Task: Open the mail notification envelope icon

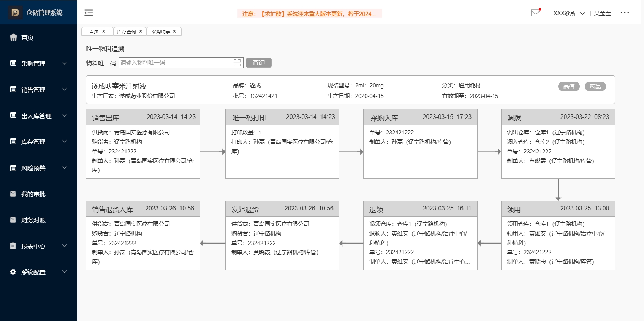Action: 536,13
